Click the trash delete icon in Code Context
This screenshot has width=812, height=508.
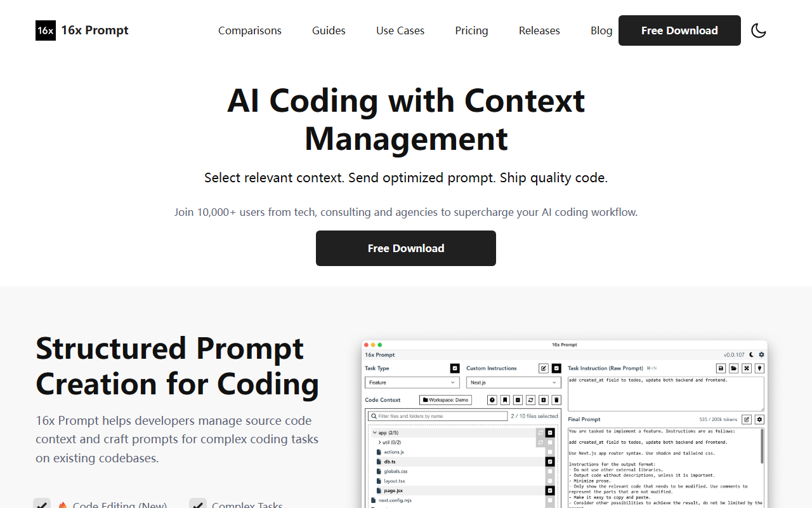[x=556, y=400]
